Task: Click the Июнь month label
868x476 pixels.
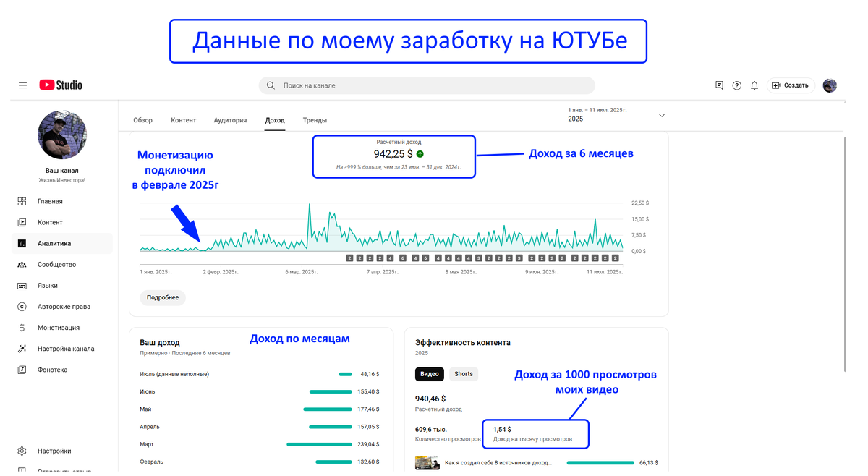Action: [x=147, y=391]
